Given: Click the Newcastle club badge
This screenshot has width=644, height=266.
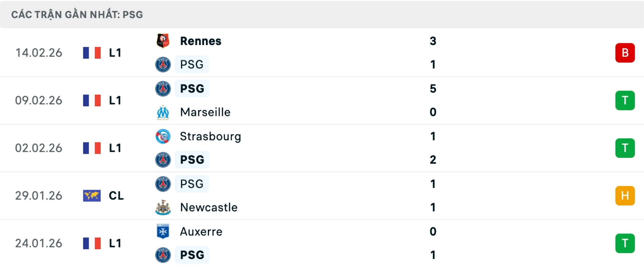Looking at the screenshot, I should pyautogui.click(x=163, y=208).
